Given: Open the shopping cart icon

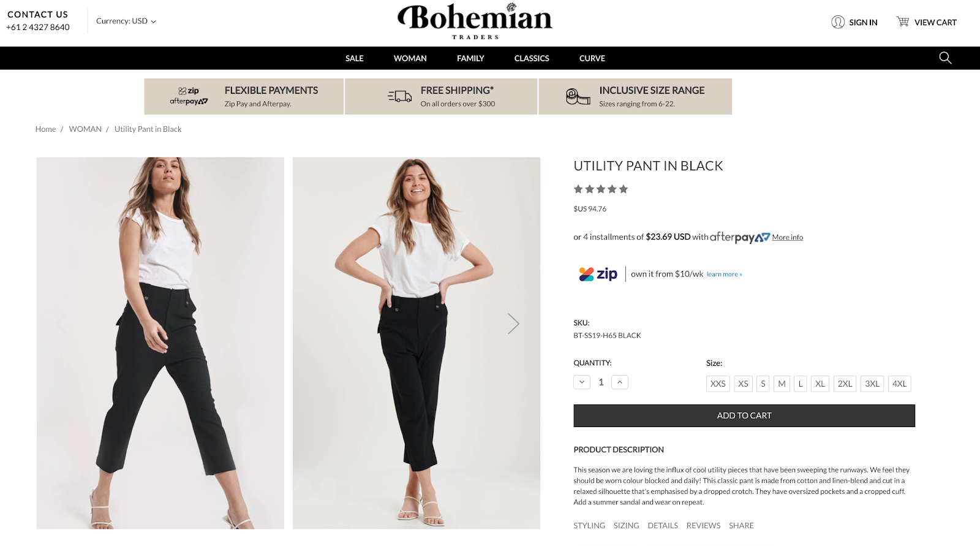Looking at the screenshot, I should point(903,22).
